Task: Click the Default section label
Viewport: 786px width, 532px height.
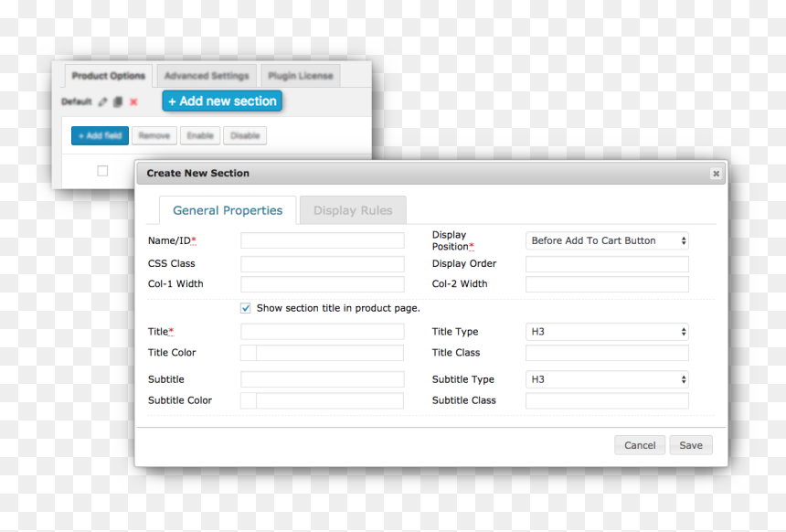Action: pyautogui.click(x=77, y=101)
